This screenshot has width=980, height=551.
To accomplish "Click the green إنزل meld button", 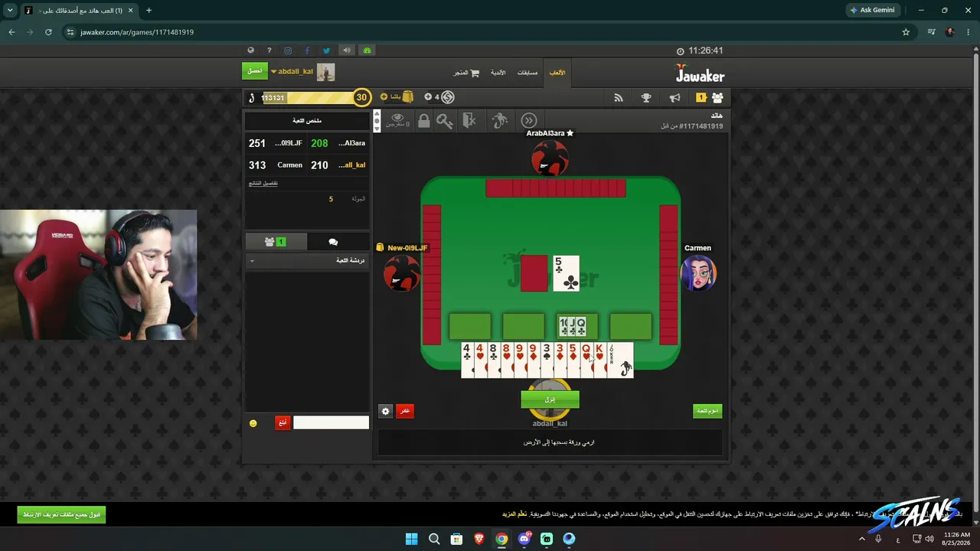I will coord(550,399).
